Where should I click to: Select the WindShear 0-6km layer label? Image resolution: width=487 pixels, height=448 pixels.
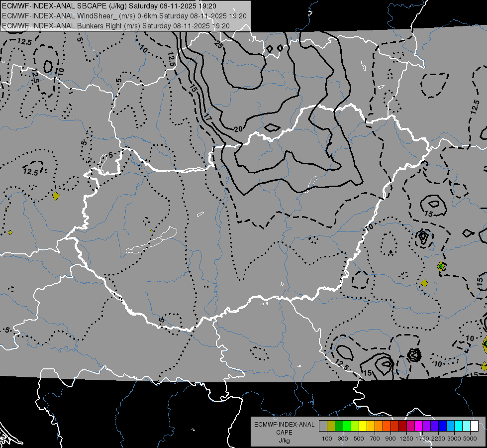click(124, 16)
